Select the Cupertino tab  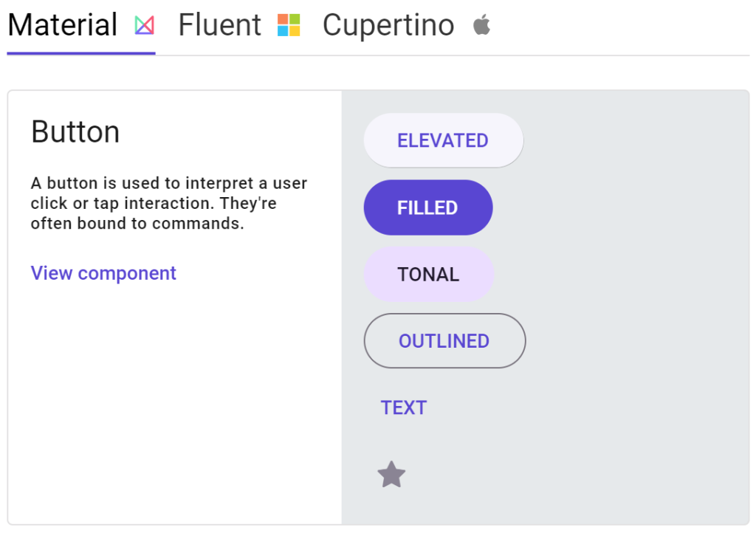tap(388, 26)
